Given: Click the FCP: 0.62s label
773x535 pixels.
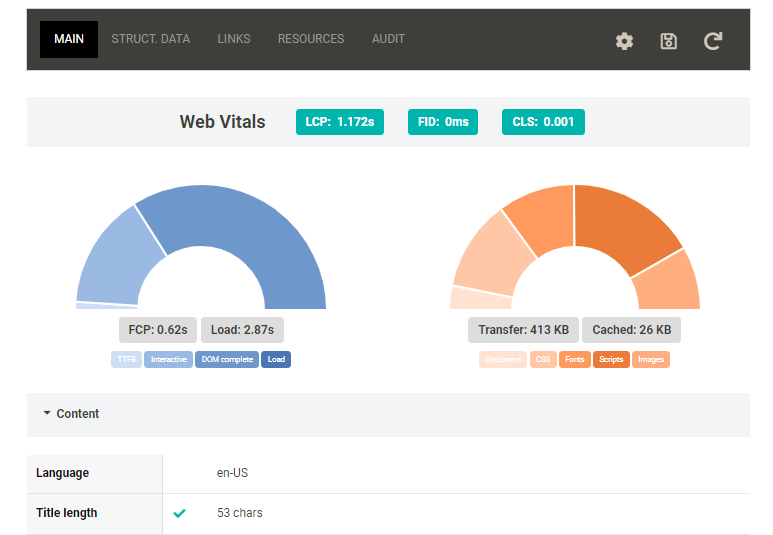Looking at the screenshot, I should coord(158,330).
